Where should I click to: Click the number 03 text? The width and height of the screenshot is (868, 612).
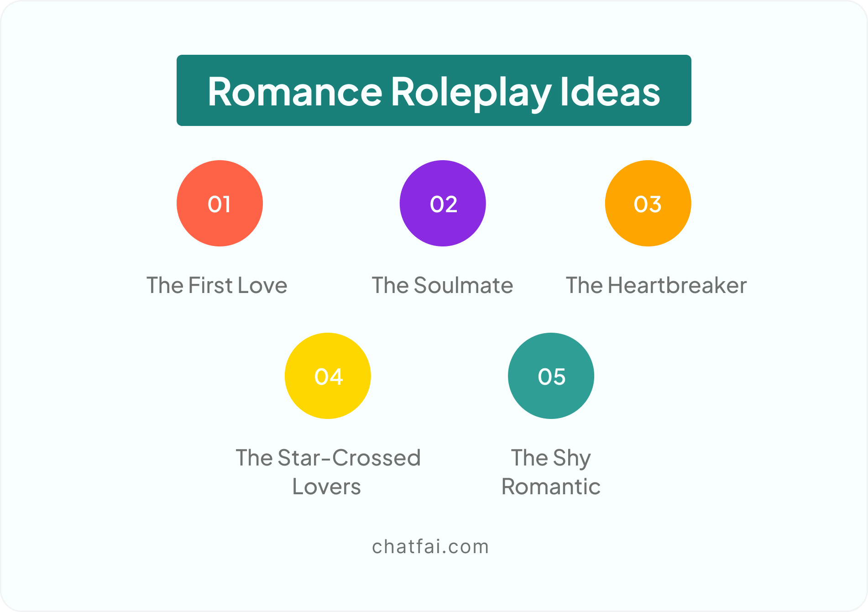click(x=648, y=204)
